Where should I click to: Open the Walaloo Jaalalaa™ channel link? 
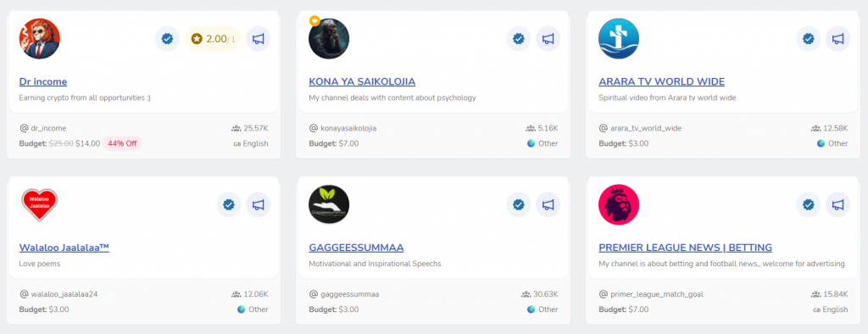coord(64,248)
